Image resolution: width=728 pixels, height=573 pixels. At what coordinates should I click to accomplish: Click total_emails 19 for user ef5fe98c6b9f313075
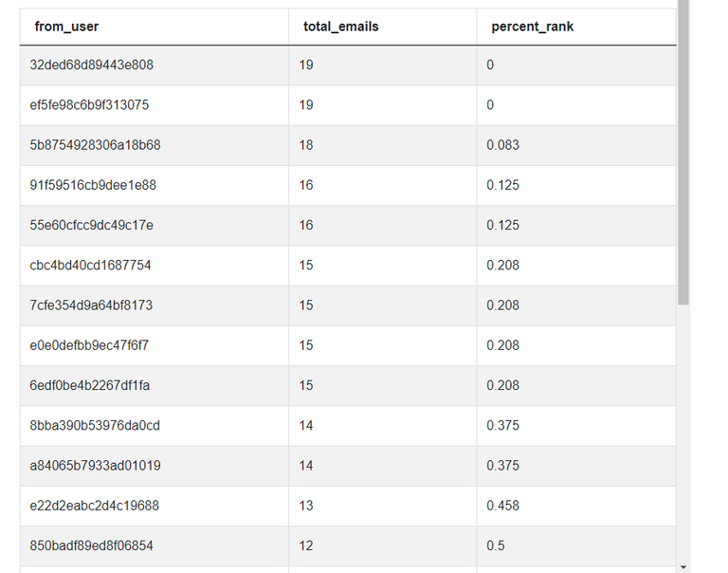click(x=306, y=104)
